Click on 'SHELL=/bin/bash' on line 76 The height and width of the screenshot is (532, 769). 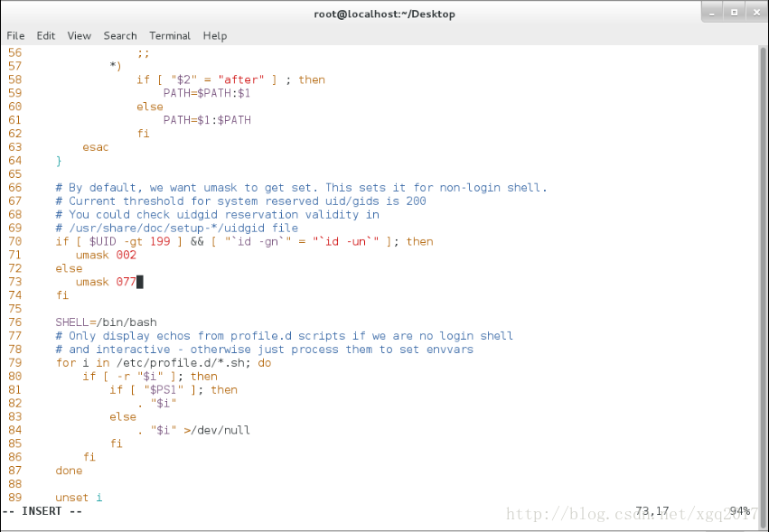pyautogui.click(x=106, y=322)
